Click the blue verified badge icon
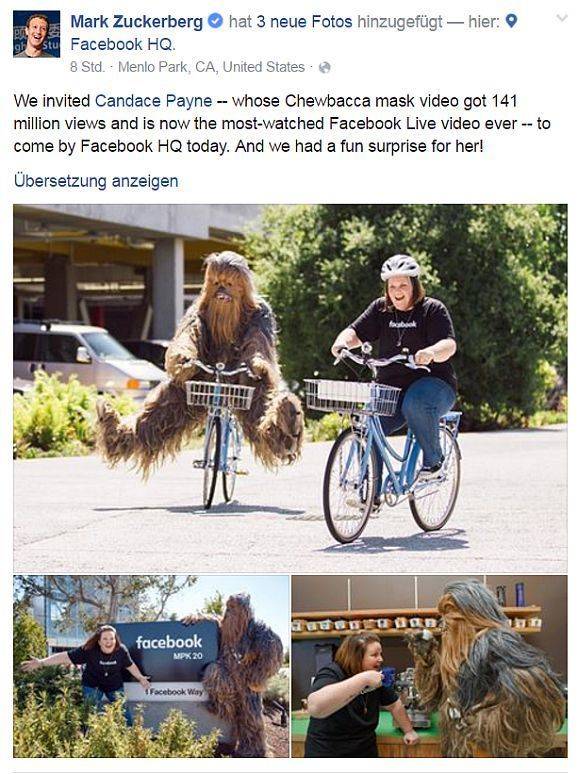Image resolution: width=580 pixels, height=774 pixels. point(215,21)
